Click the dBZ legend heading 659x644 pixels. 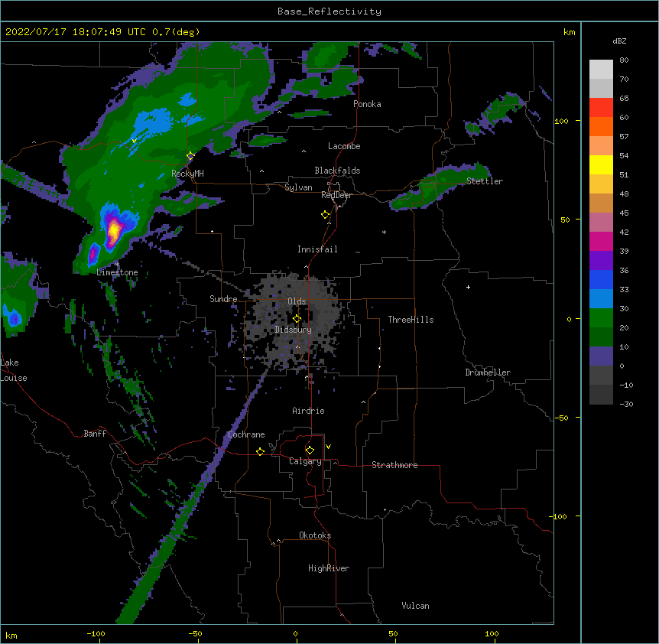pos(619,41)
